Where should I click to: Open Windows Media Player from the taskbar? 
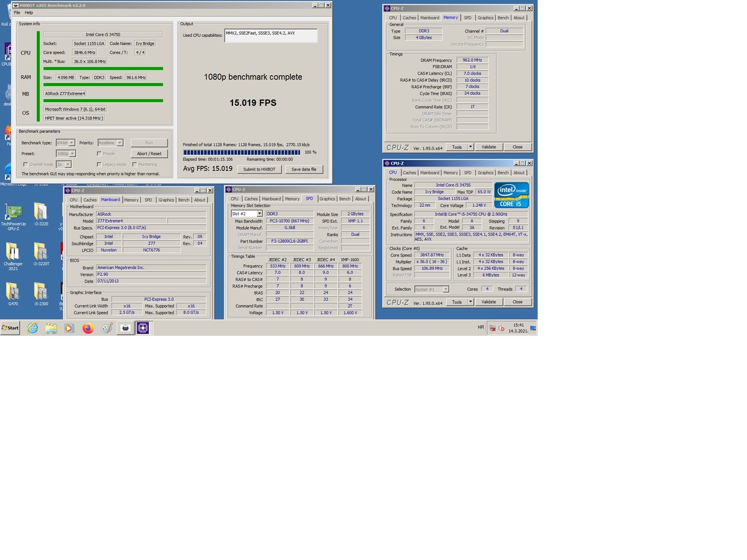(x=69, y=328)
